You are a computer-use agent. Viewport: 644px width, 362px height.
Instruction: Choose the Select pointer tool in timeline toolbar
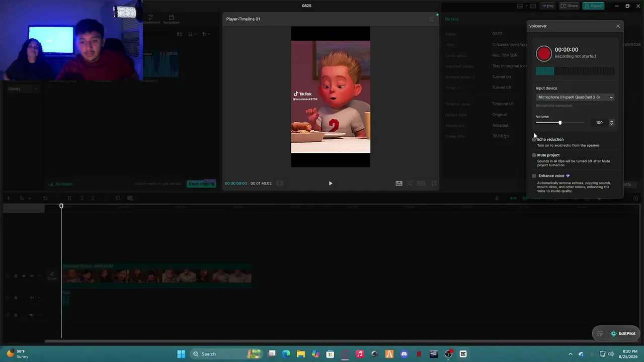coord(22,198)
